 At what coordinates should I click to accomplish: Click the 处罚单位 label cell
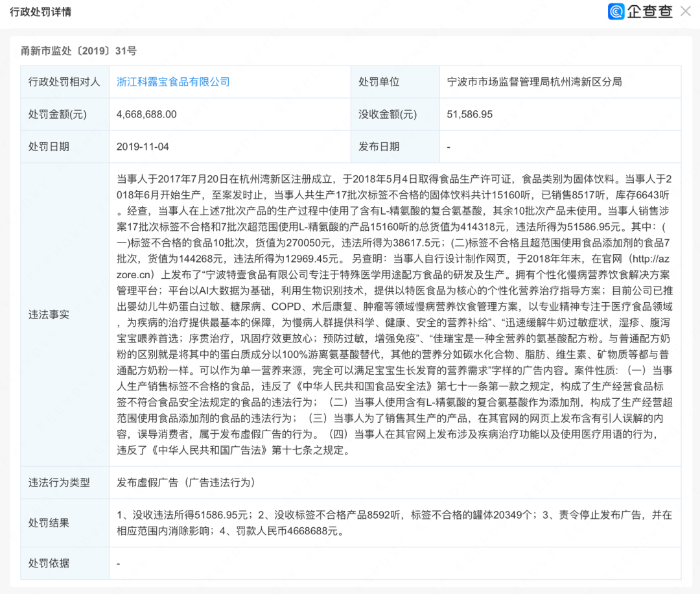point(379,82)
